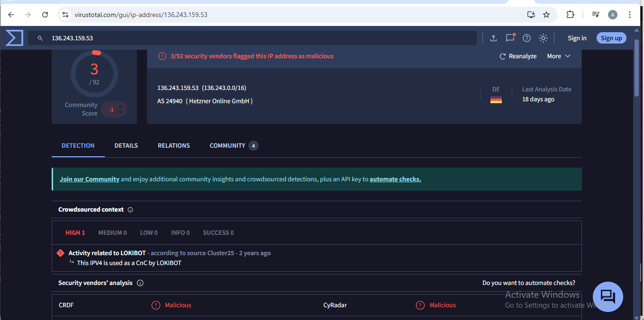644x320 pixels.
Task: Switch to the DETECTION tab
Action: (x=78, y=146)
